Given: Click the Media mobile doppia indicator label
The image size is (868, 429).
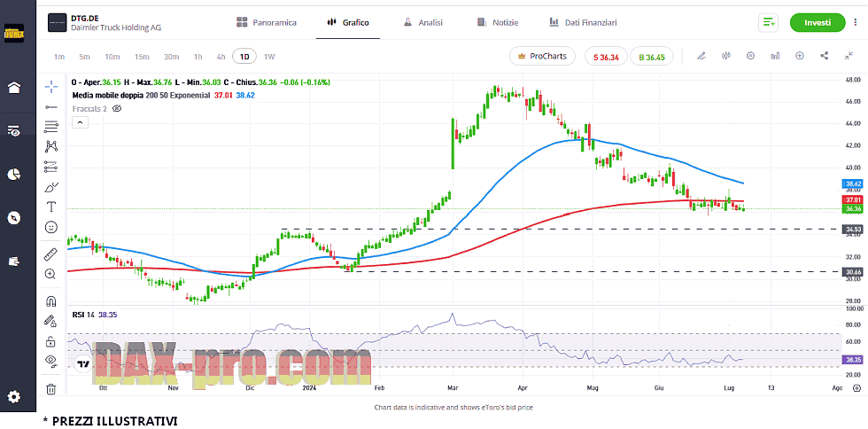Looking at the screenshot, I should tap(108, 96).
